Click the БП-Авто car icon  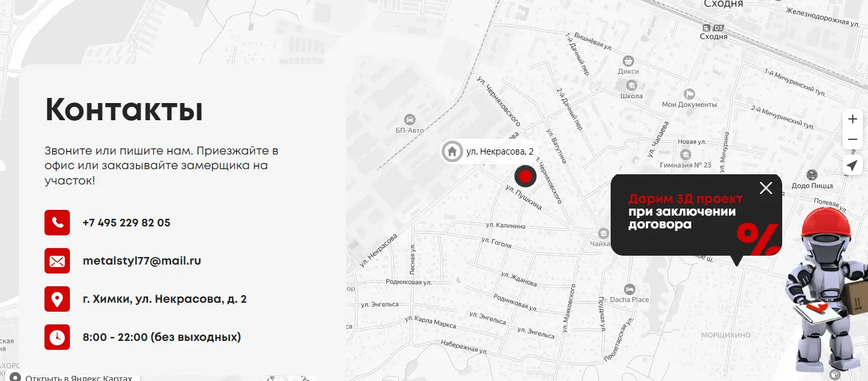[410, 120]
